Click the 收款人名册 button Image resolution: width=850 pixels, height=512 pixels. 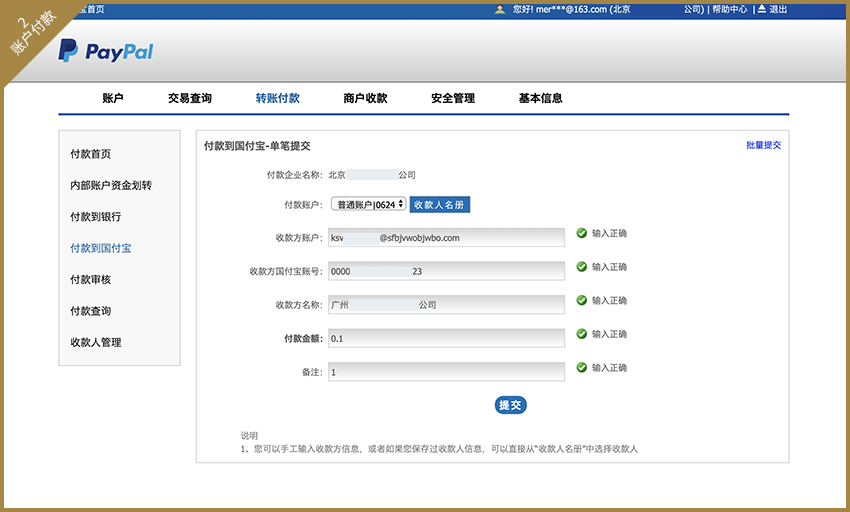coord(440,204)
